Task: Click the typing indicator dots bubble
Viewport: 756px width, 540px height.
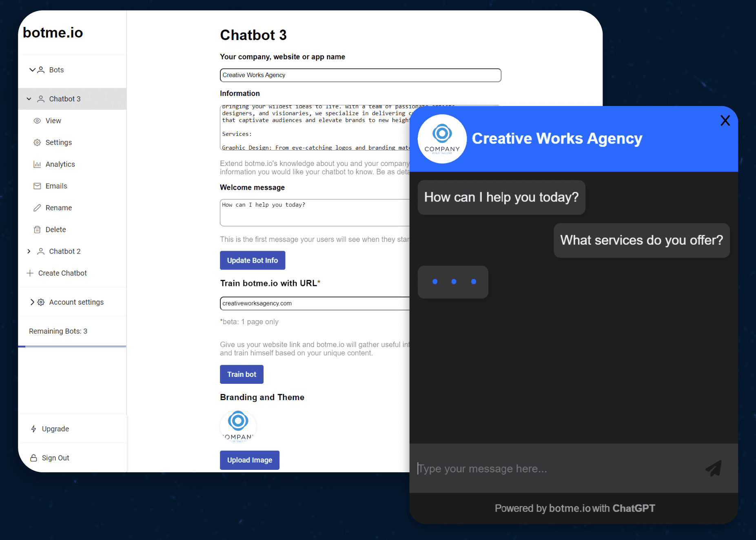Action: 453,282
